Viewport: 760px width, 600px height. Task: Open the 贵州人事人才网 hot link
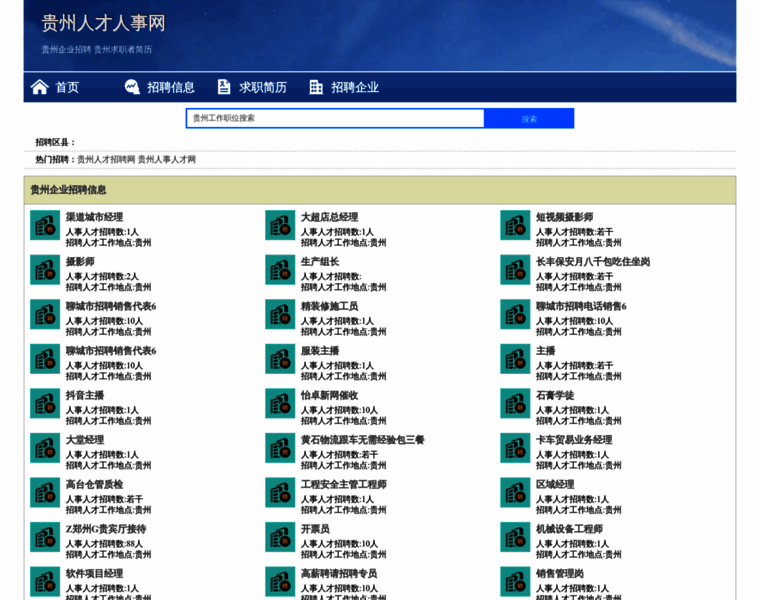167,159
